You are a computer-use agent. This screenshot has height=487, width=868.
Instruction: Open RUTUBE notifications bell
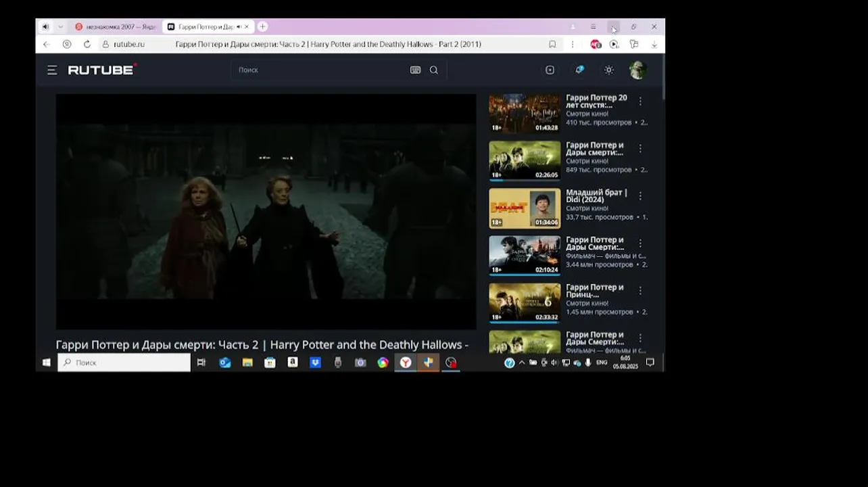tap(579, 70)
